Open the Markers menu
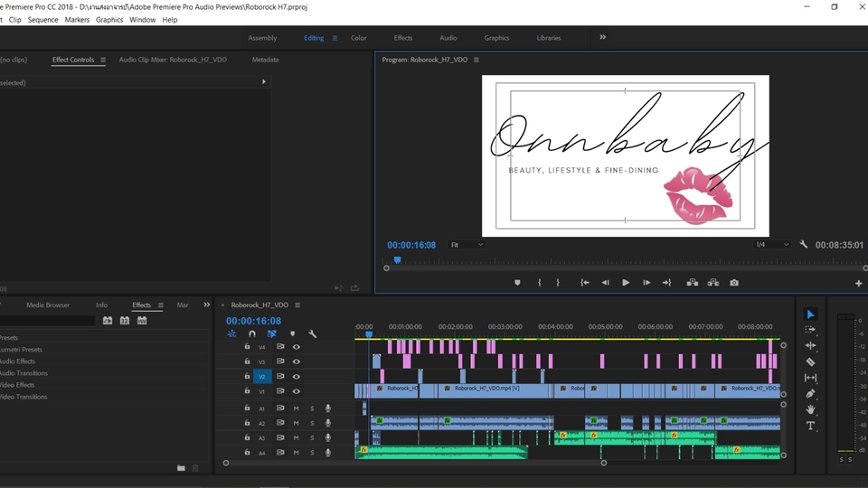This screenshot has height=488, width=868. (77, 19)
